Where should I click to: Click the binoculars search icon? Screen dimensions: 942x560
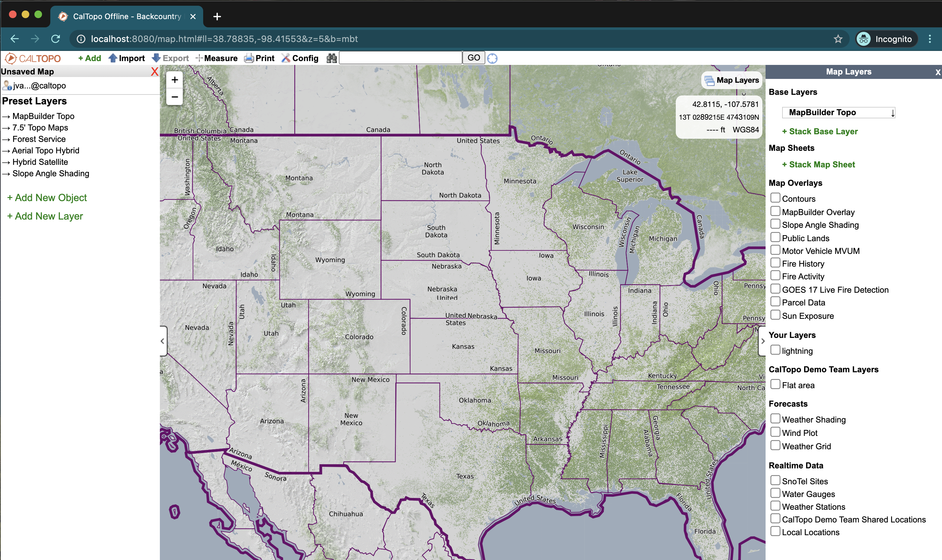(x=332, y=58)
